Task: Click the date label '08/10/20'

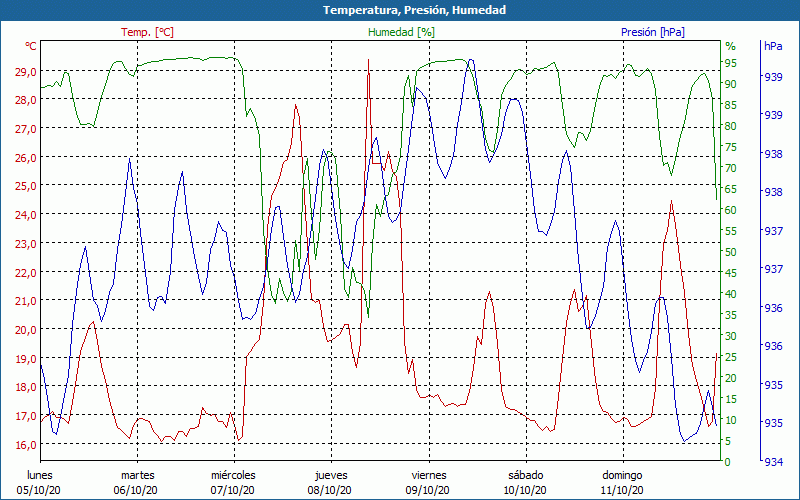Action: click(x=330, y=490)
